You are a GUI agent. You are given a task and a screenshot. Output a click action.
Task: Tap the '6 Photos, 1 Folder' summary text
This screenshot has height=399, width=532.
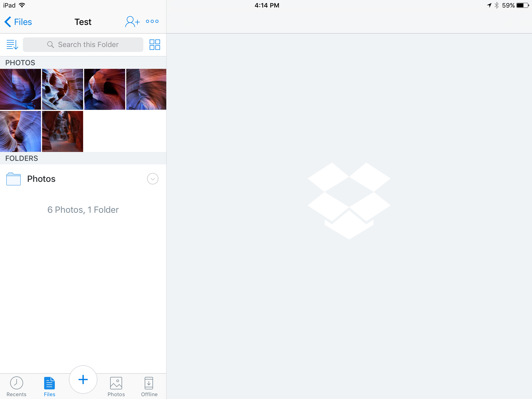[83, 210]
